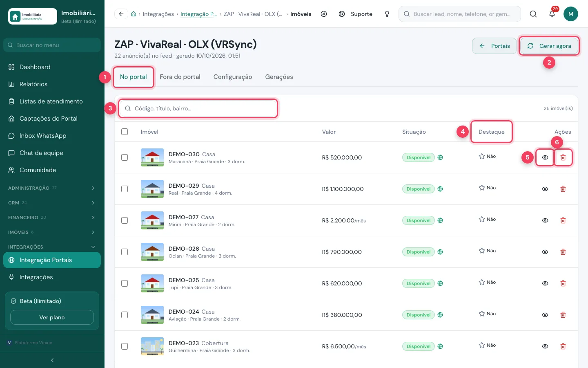Screen dimensions: 588x368
Task: Click the header search magnifier icon
Action: tap(533, 14)
